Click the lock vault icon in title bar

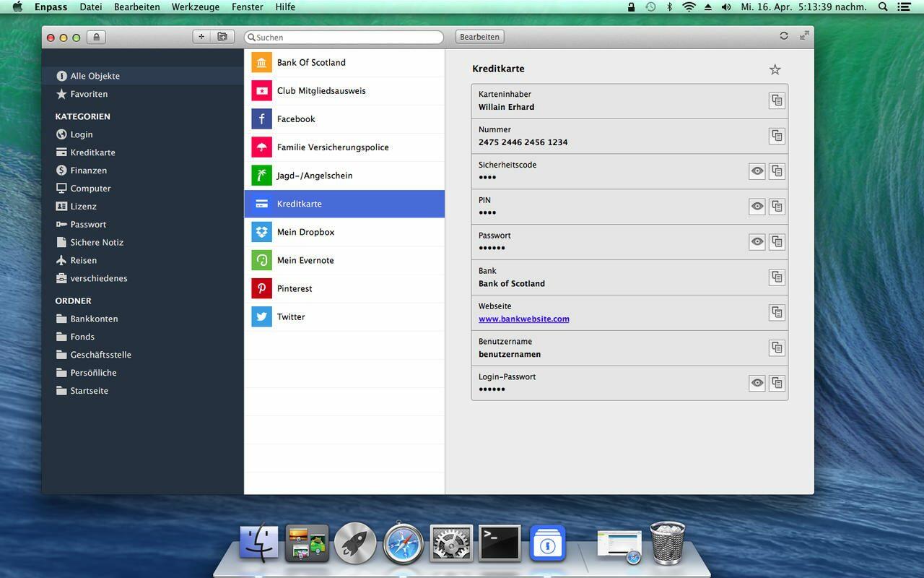pyautogui.click(x=96, y=37)
